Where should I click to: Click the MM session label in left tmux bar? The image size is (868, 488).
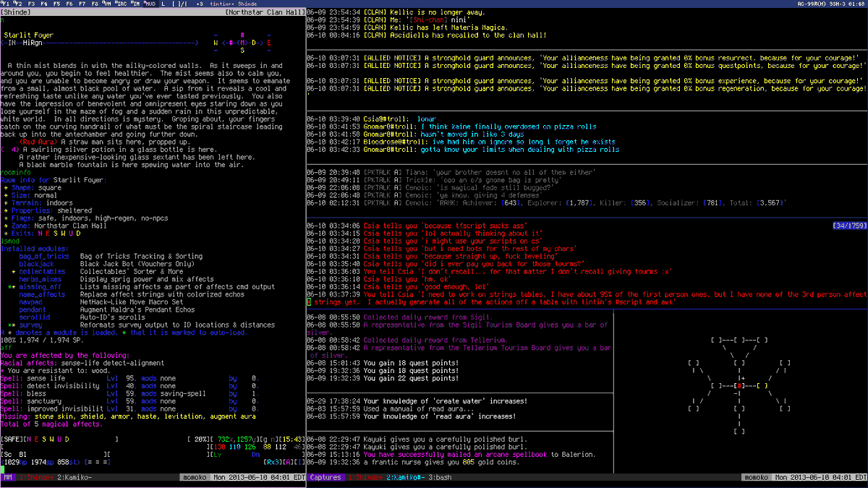(9, 478)
